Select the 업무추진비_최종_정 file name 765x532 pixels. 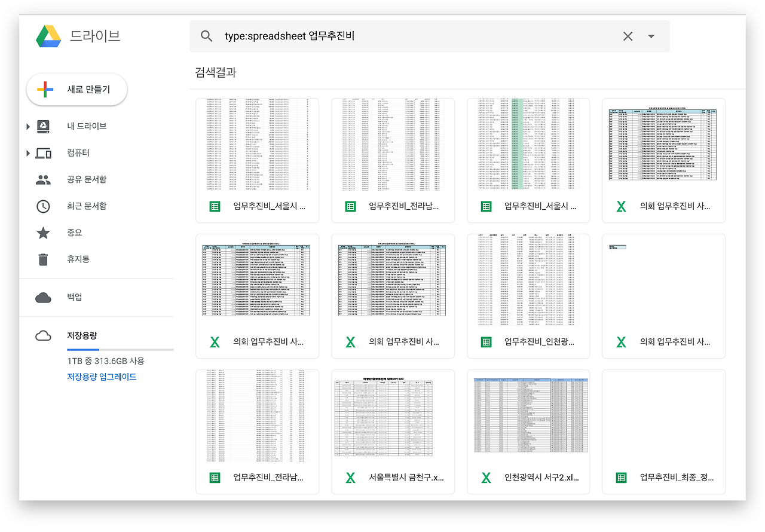coord(677,478)
